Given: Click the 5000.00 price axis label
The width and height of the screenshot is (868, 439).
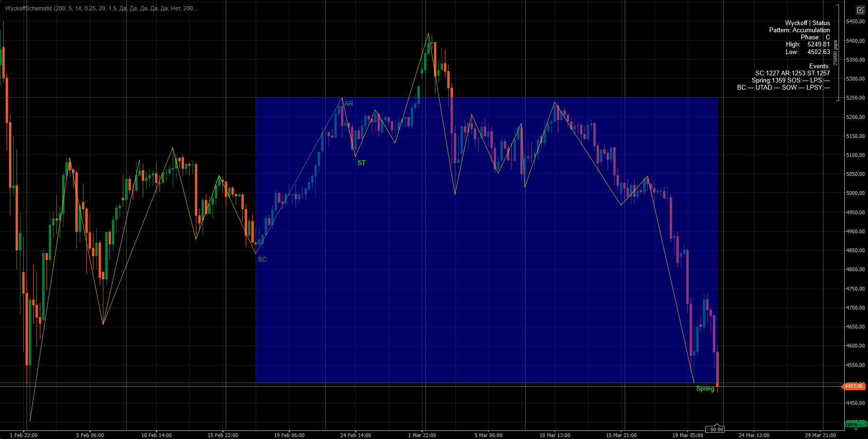Looking at the screenshot, I should point(855,193).
